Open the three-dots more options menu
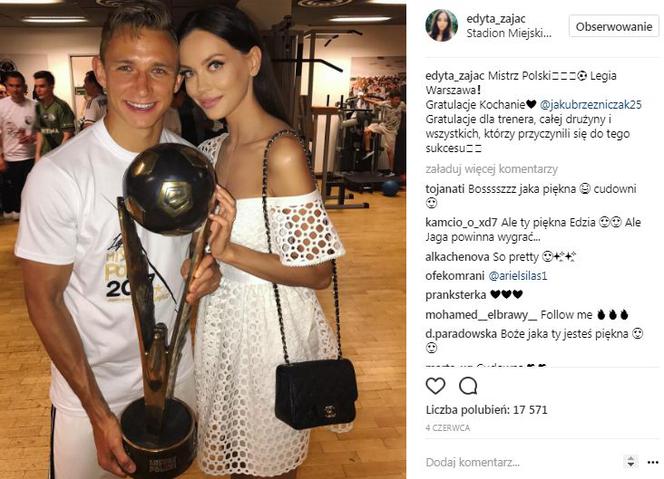This screenshot has height=479, width=664. pyautogui.click(x=653, y=462)
